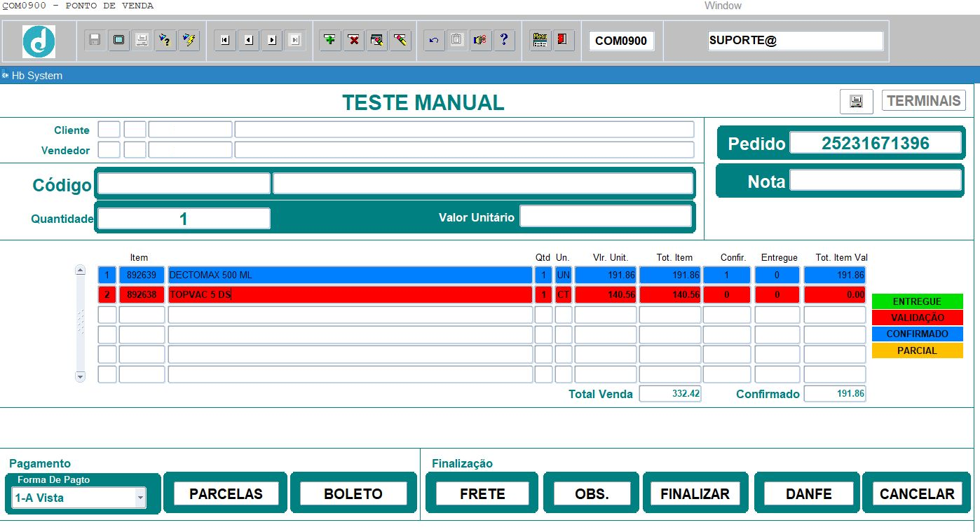The height and width of the screenshot is (532, 980).
Task: Click the clear record eraser icon
Action: [376, 40]
